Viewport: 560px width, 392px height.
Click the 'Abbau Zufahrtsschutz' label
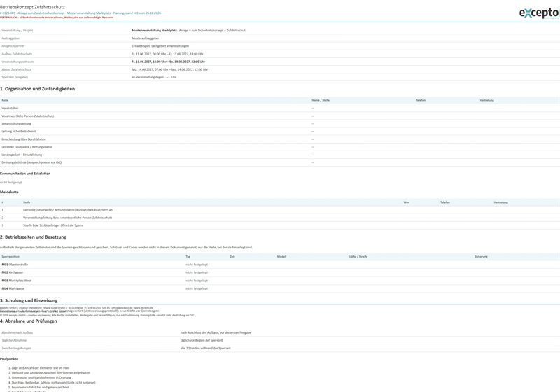point(16,69)
